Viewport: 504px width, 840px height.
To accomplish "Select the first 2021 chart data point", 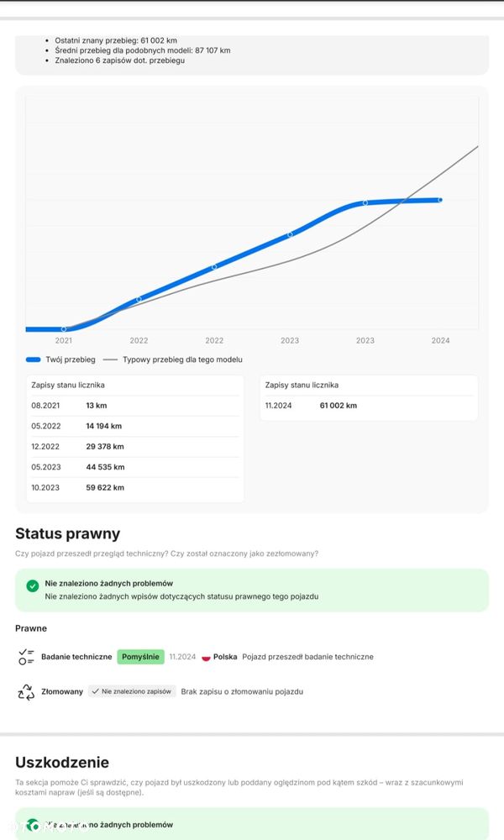I will (64, 328).
